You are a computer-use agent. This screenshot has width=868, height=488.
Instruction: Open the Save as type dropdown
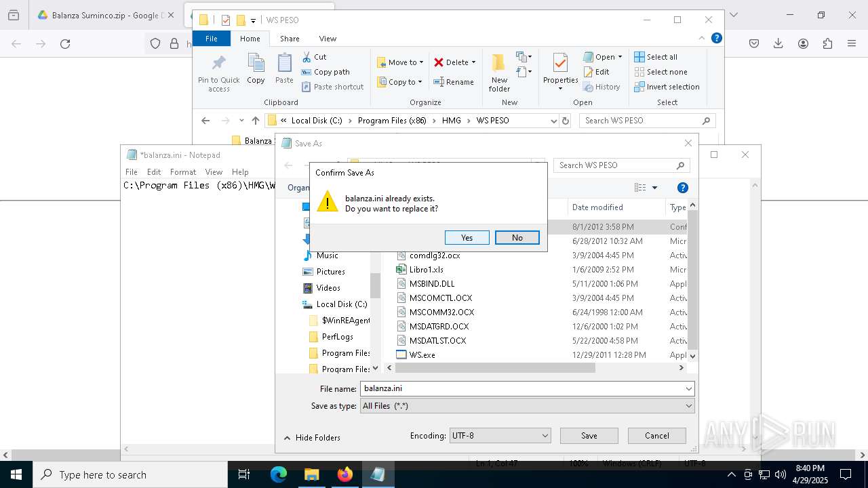pyautogui.click(x=527, y=406)
